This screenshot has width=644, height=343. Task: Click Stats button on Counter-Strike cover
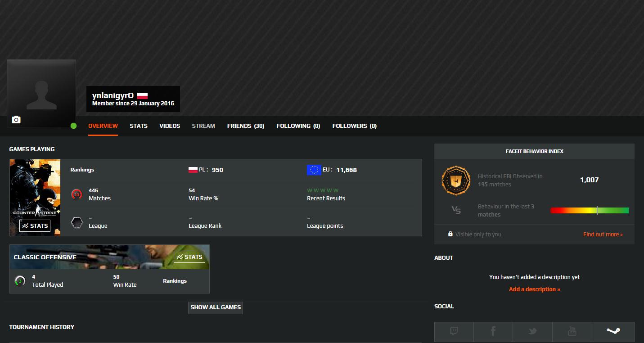[35, 226]
